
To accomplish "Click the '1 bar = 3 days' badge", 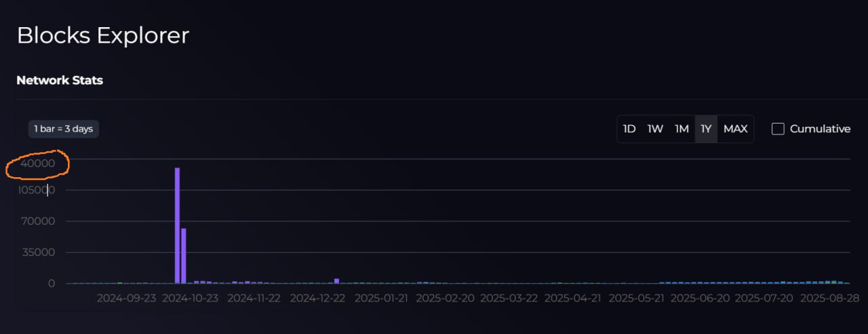I will (x=64, y=128).
